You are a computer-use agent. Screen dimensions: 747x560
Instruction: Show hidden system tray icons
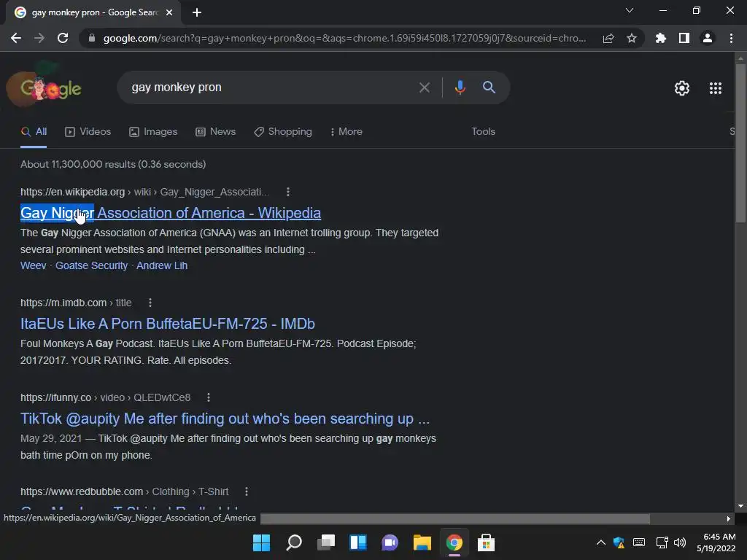coord(601,542)
